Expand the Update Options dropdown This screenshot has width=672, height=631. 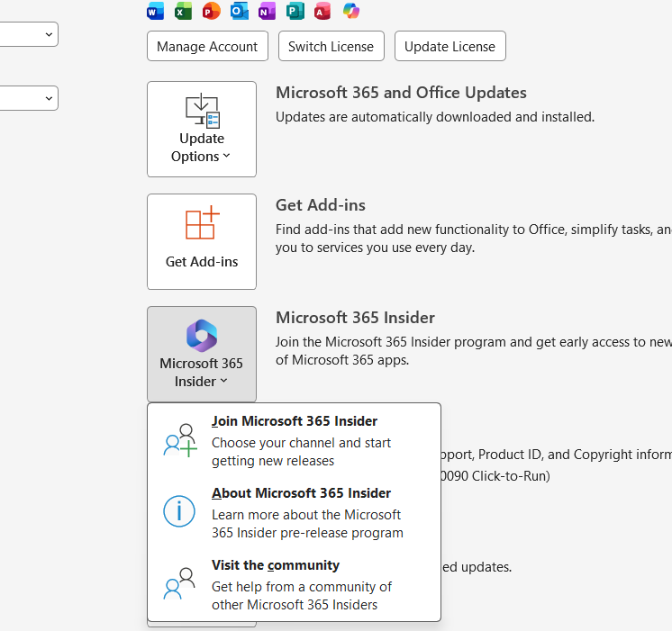point(202,129)
